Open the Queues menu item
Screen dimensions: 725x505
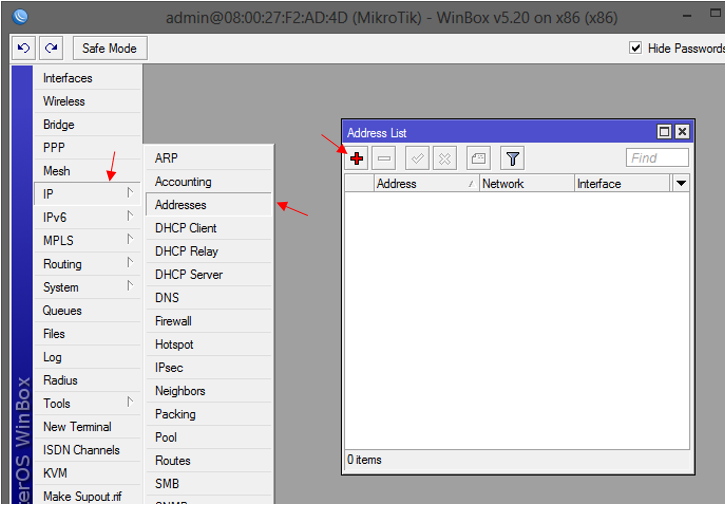(x=87, y=310)
